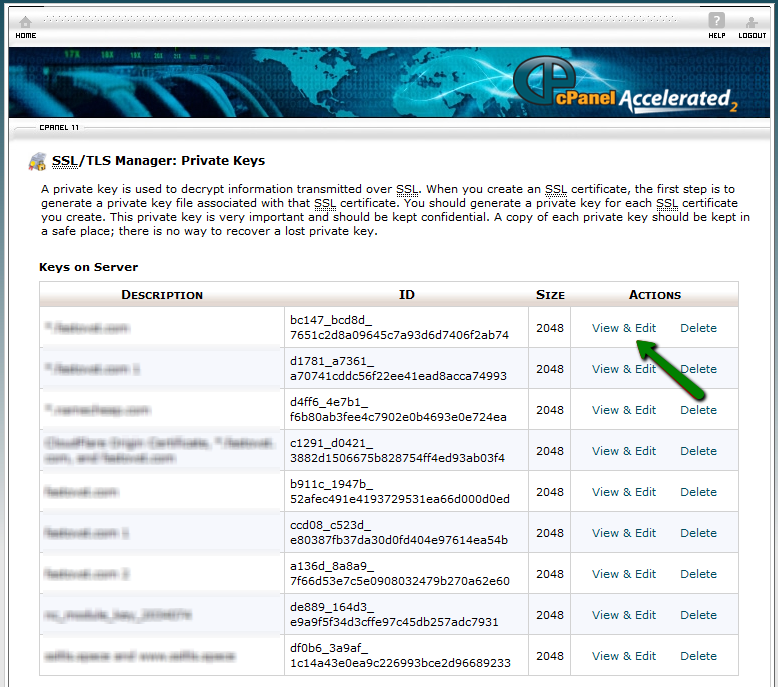Screen dimensions: 778x687
Task: Open the Help icon in header
Action: [716, 24]
